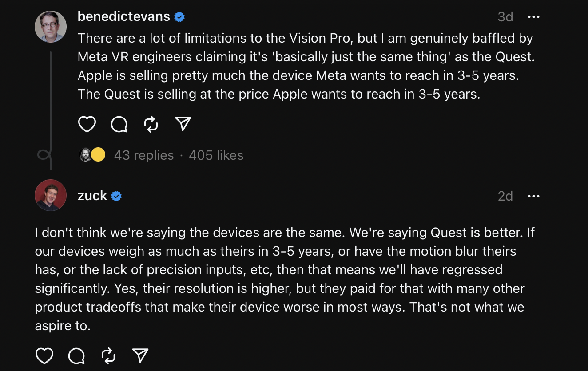Reply to zuck's post via comment icon
Viewport: 588px width, 371px height.
click(x=76, y=355)
